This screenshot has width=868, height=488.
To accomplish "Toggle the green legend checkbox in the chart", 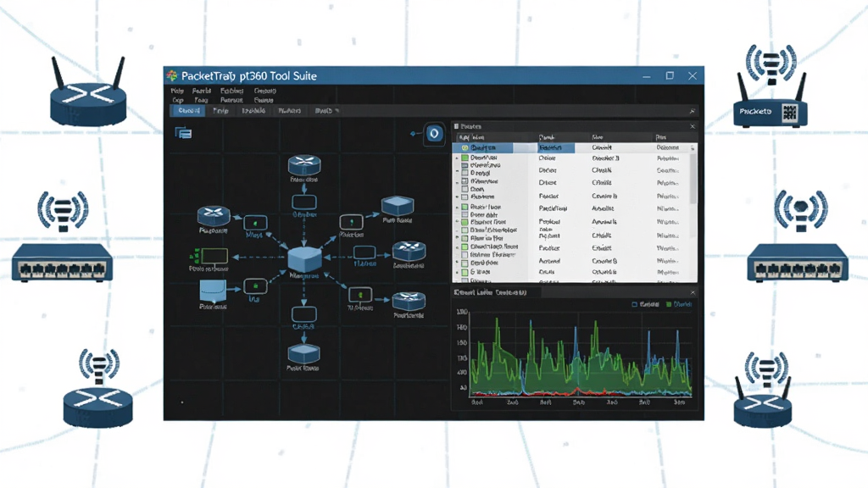I will [x=669, y=304].
